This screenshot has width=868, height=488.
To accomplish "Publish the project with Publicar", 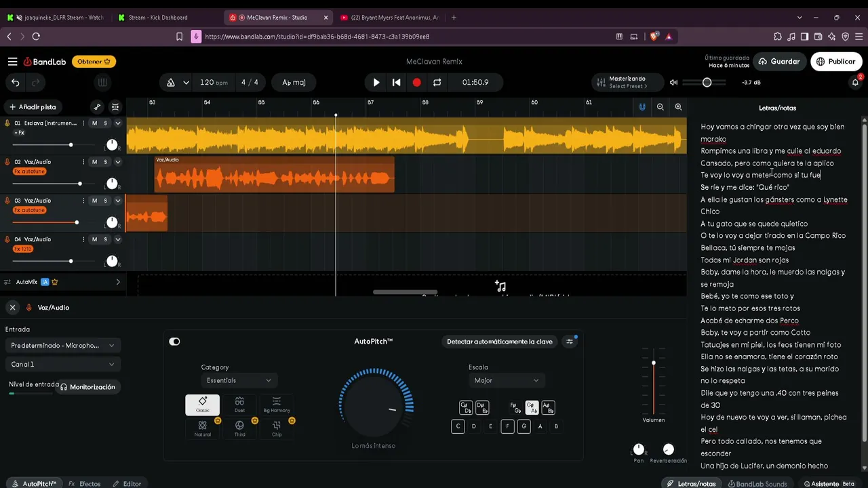I will (x=835, y=62).
